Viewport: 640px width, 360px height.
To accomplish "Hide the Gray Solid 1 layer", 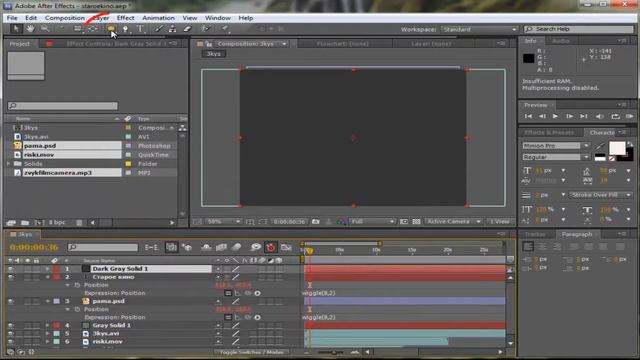I will (x=10, y=326).
